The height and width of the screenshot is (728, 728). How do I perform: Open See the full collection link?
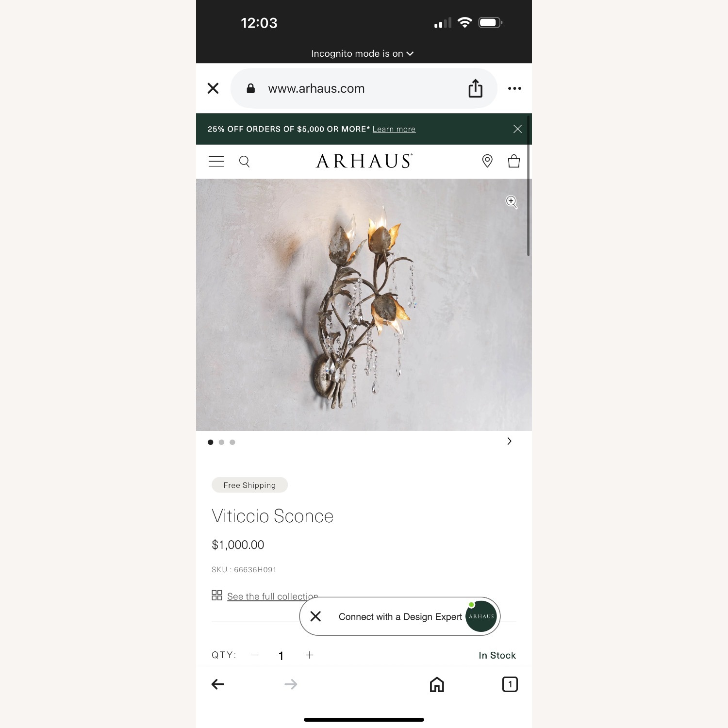pos(272,596)
